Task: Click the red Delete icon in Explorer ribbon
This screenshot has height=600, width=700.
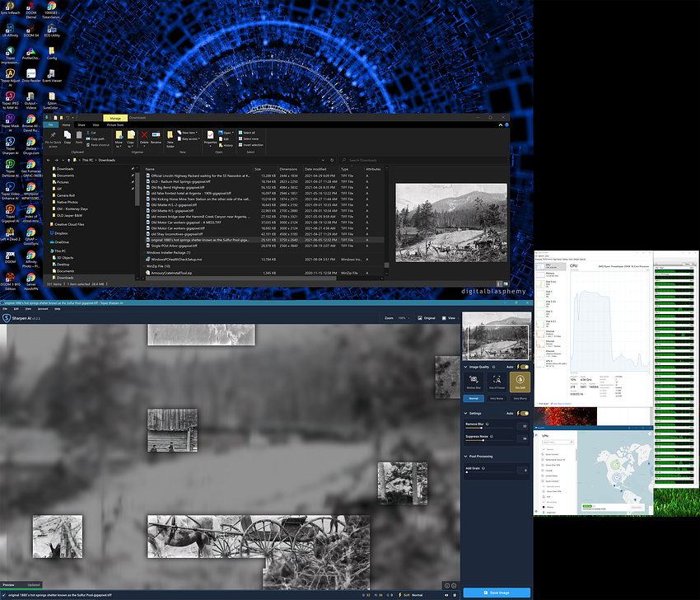Action: [144, 135]
